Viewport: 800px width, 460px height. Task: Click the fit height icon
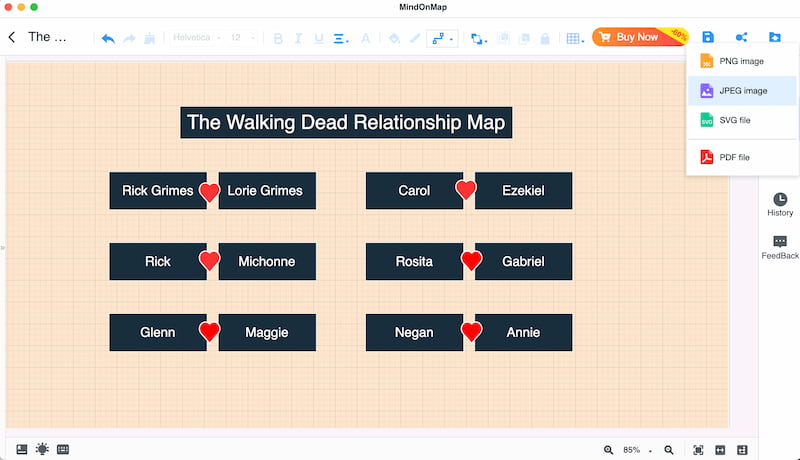pyautogui.click(x=742, y=450)
